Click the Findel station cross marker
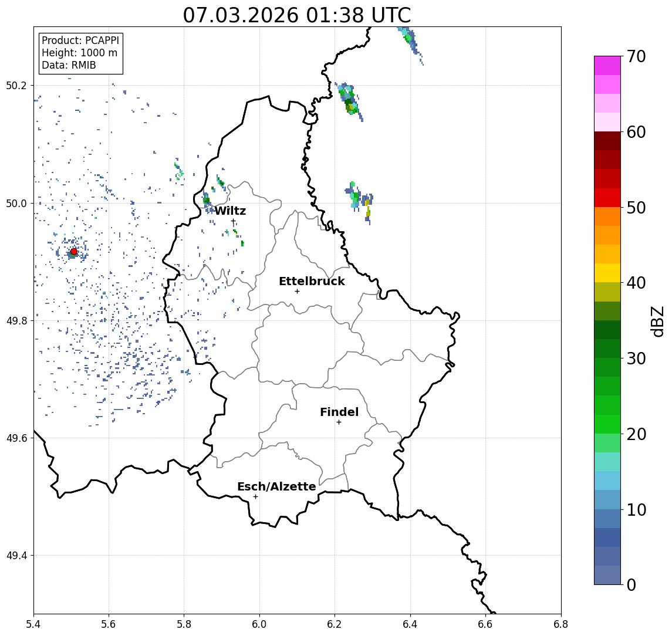The height and width of the screenshot is (636, 672). (x=339, y=422)
